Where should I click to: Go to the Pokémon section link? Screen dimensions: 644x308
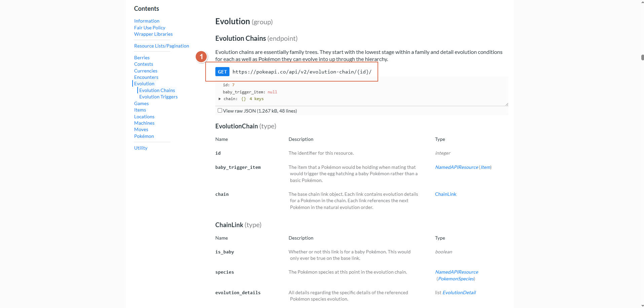pyautogui.click(x=144, y=136)
